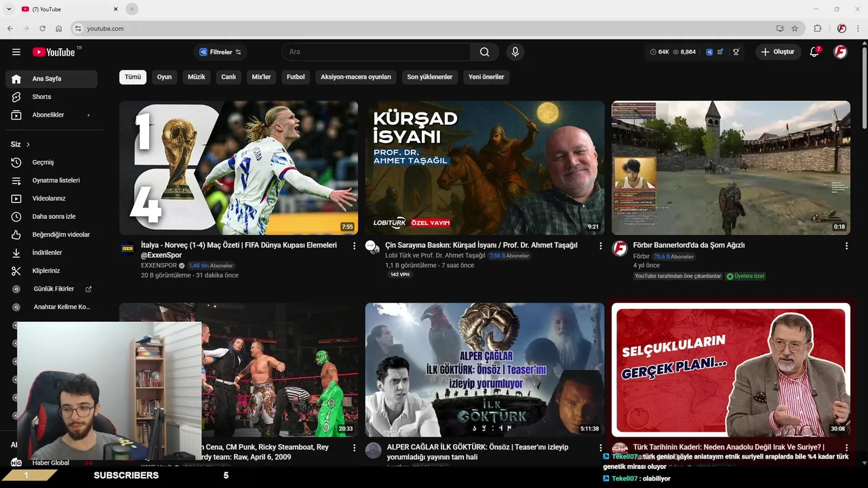
Task: Open Lobi Türk ve Prof. Dr. Ahmet Taşağıl channel
Action: coord(435,256)
